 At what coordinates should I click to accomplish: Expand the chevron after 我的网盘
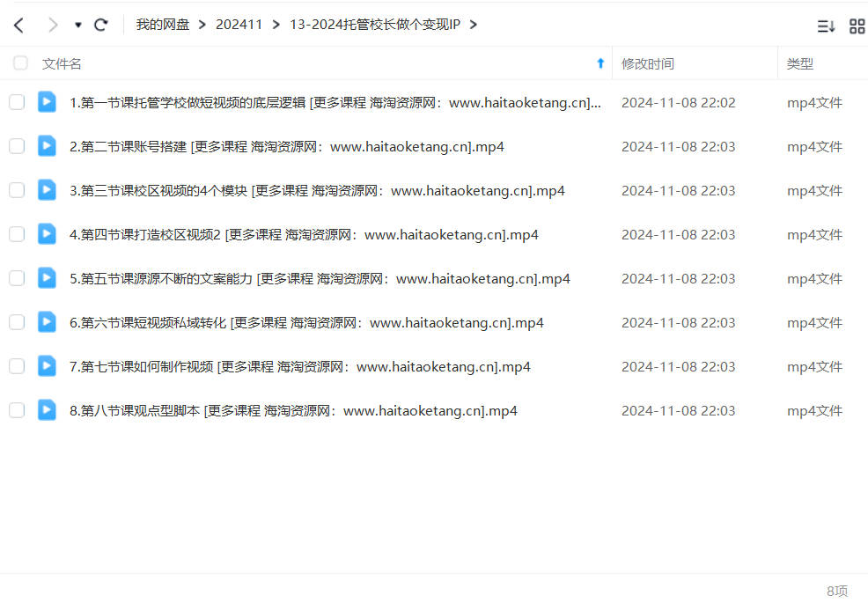[202, 25]
